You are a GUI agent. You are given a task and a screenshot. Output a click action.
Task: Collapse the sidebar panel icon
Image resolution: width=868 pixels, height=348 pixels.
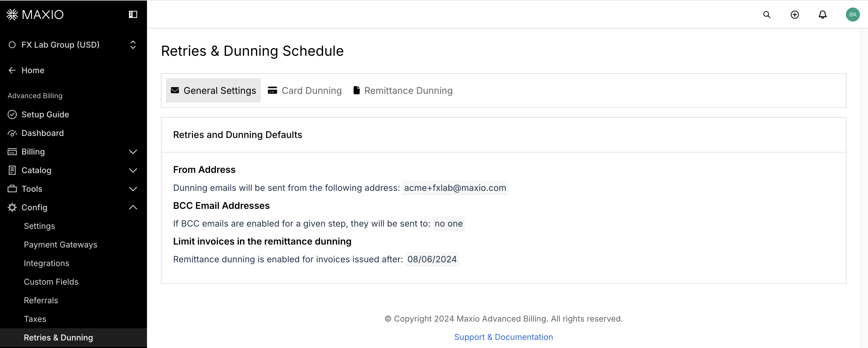(133, 15)
